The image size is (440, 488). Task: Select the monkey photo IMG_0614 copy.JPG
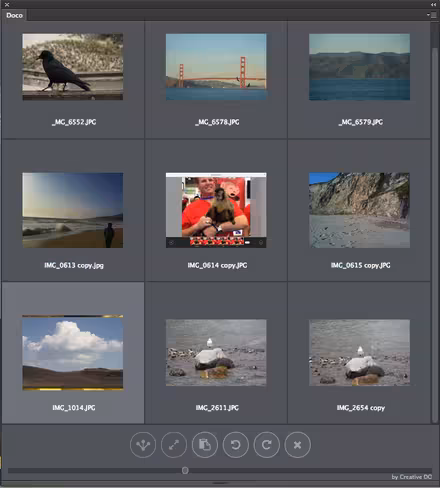point(216,210)
